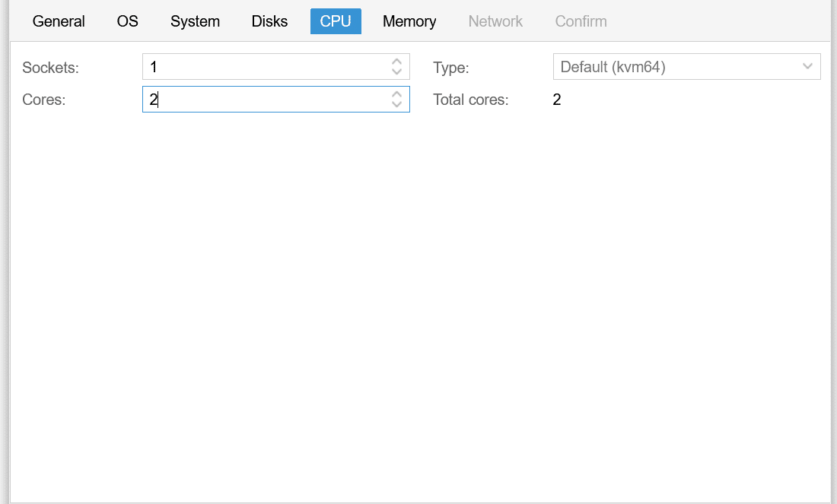This screenshot has height=504, width=837.
Task: Click the Total cores value 2
Action: tap(557, 100)
